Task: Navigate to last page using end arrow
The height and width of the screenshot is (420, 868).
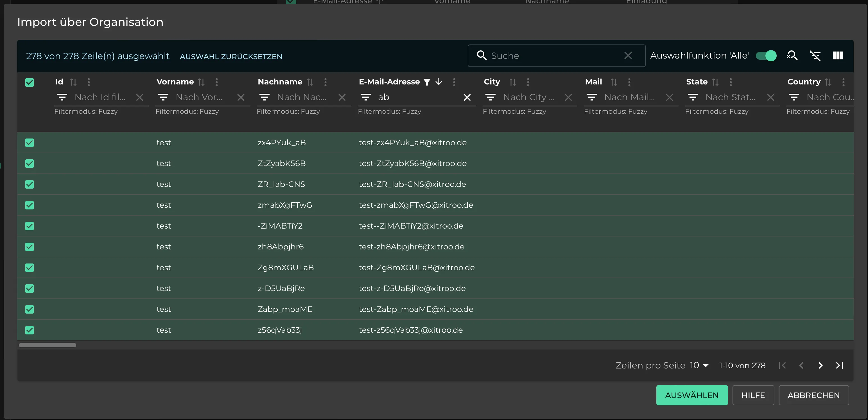Action: 841,365
